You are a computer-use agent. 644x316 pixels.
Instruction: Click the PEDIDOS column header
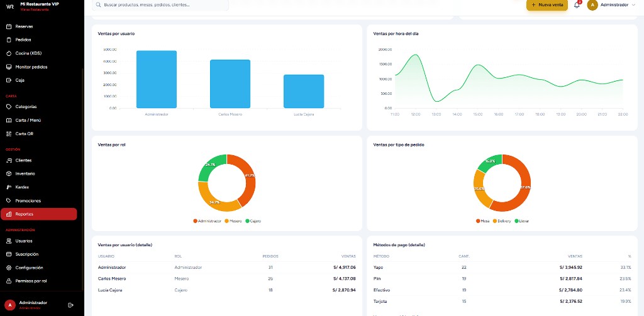pyautogui.click(x=270, y=256)
